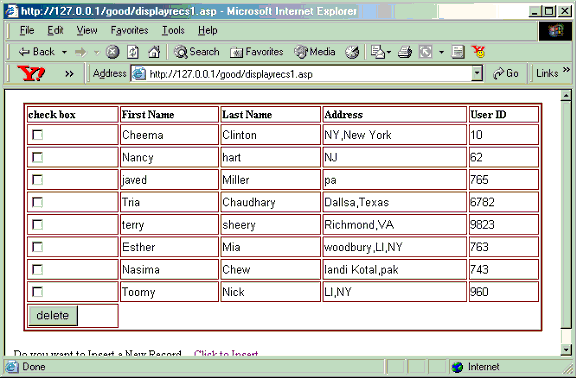The width and height of the screenshot is (579, 380).
Task: Go to the Home page icon
Action: coord(154,52)
